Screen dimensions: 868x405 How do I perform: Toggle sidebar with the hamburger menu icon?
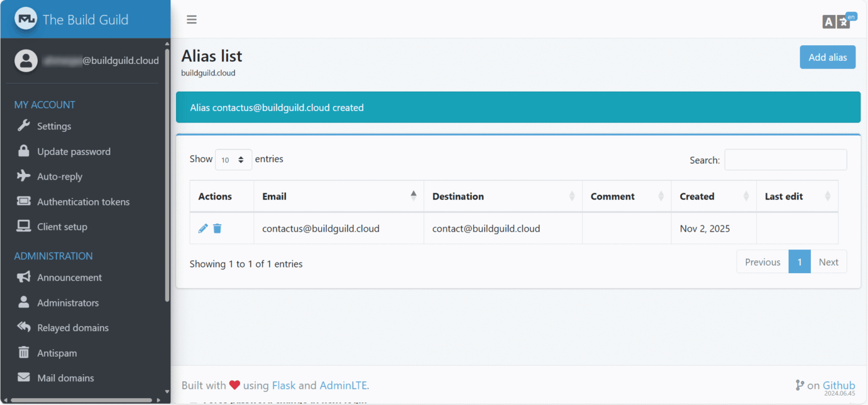[192, 20]
